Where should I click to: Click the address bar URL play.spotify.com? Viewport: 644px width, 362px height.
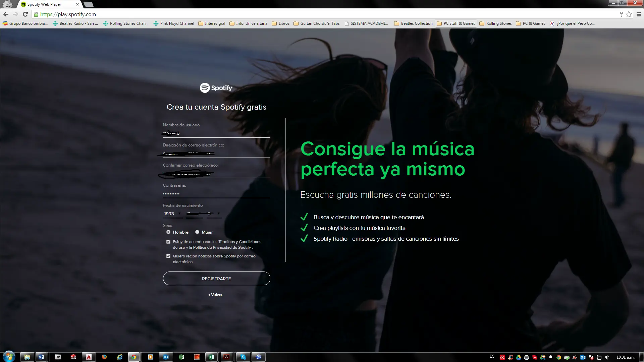pos(68,14)
